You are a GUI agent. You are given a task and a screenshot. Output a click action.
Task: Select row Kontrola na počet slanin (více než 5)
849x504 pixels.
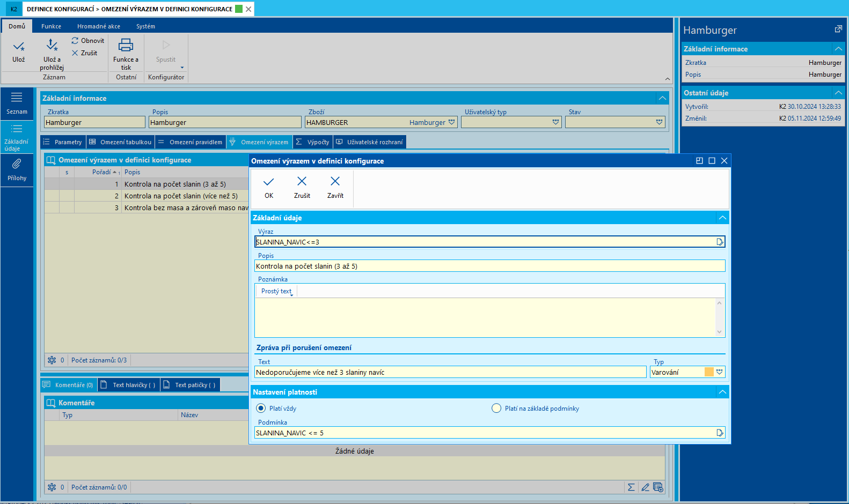(147, 196)
